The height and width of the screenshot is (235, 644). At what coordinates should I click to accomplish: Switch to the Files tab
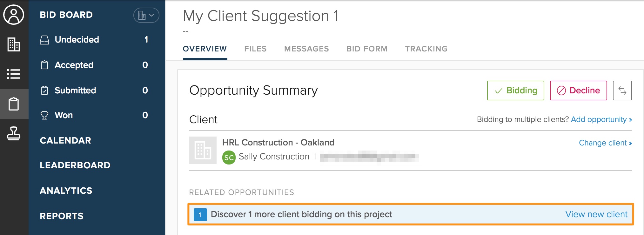point(255,49)
